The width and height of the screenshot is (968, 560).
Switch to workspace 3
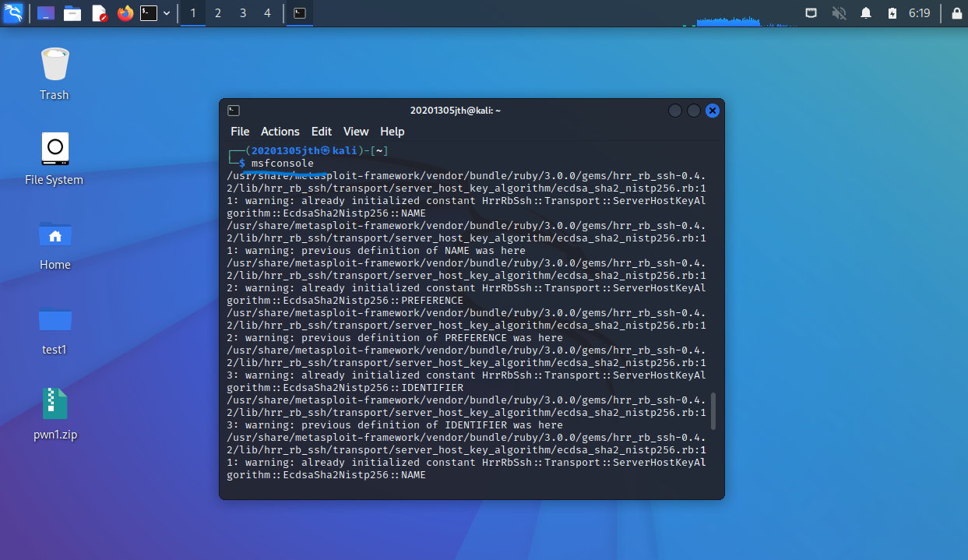point(243,13)
